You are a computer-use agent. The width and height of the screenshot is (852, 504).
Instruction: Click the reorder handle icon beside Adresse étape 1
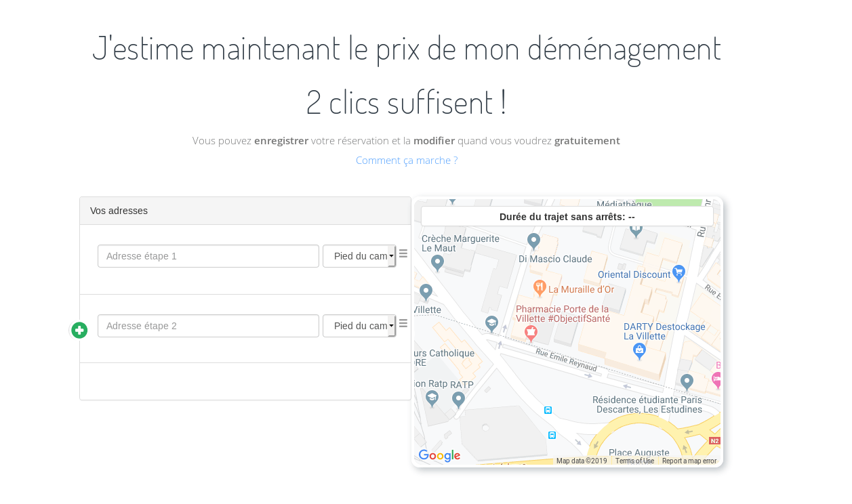click(x=403, y=253)
